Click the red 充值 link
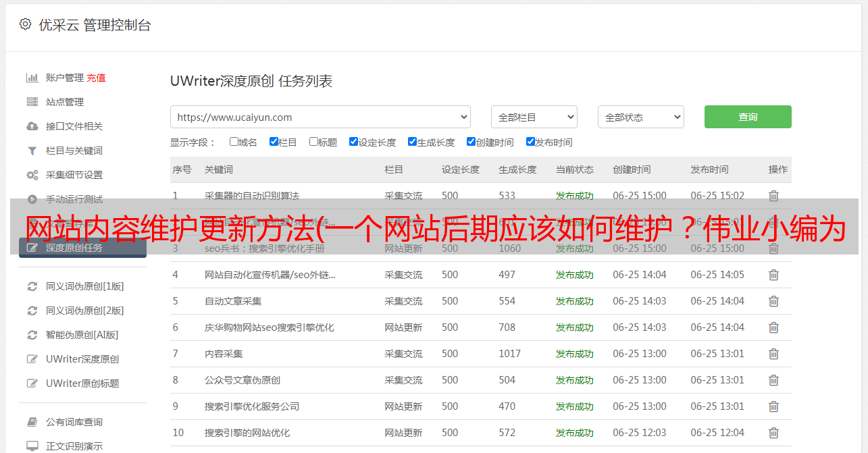The image size is (868, 453). pyautogui.click(x=96, y=78)
